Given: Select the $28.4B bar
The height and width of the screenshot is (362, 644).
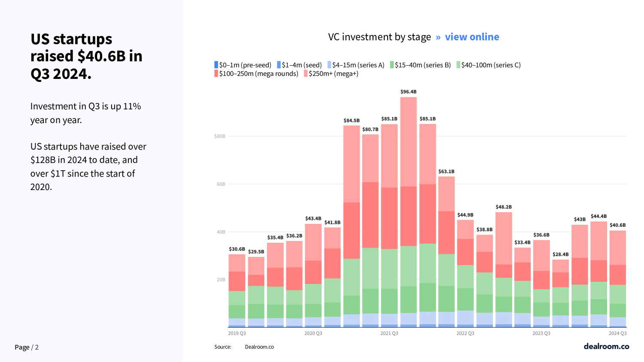Looking at the screenshot, I should point(561,293).
